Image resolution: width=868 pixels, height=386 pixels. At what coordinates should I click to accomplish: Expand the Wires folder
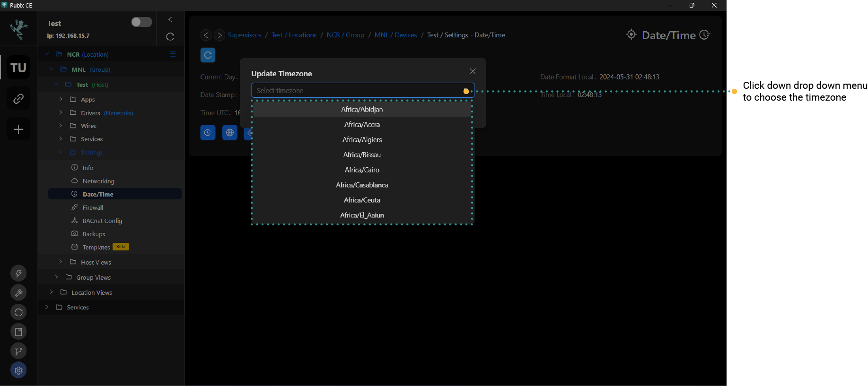tap(61, 126)
